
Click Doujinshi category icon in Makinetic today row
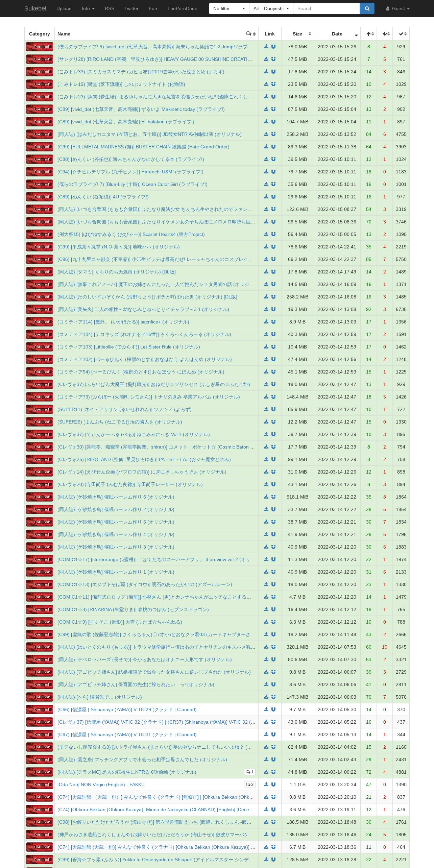[40, 109]
